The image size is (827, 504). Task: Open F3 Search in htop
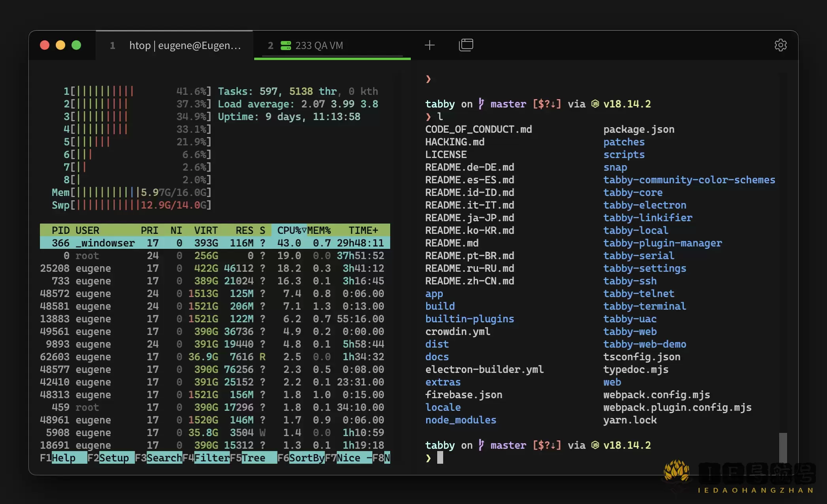click(x=159, y=458)
